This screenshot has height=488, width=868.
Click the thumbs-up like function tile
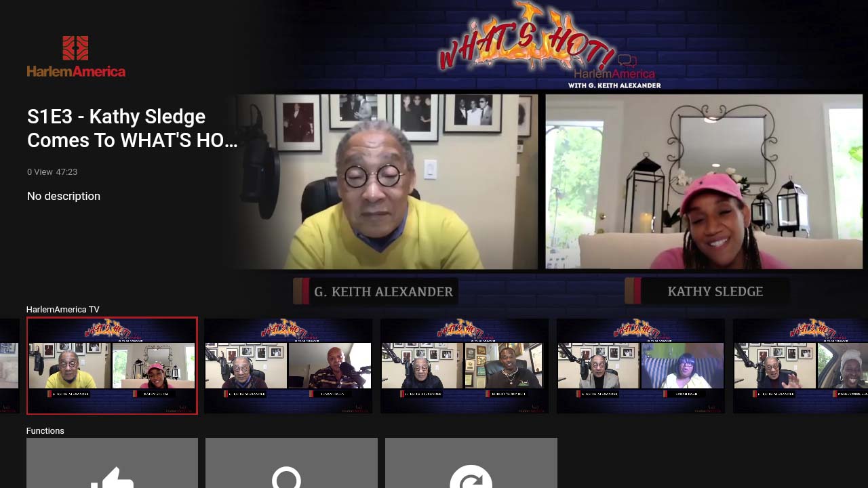tap(112, 463)
